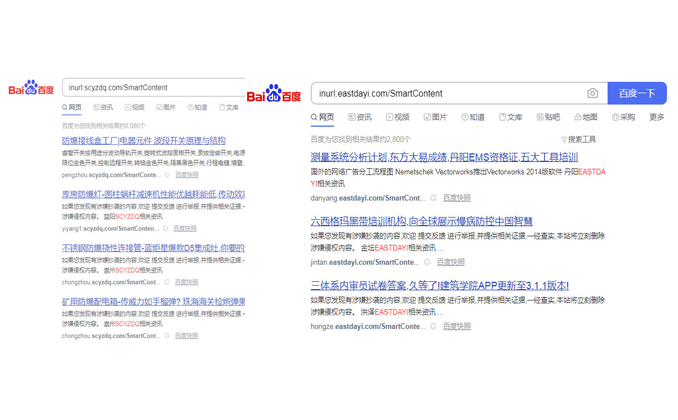Click the camera image-search icon in the eastdayi search box

(x=592, y=93)
